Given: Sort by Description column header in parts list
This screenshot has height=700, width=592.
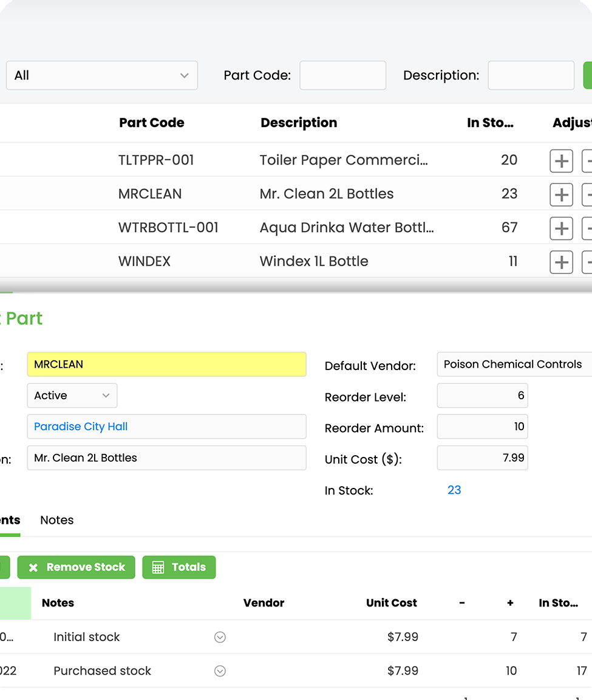Looking at the screenshot, I should tap(299, 123).
